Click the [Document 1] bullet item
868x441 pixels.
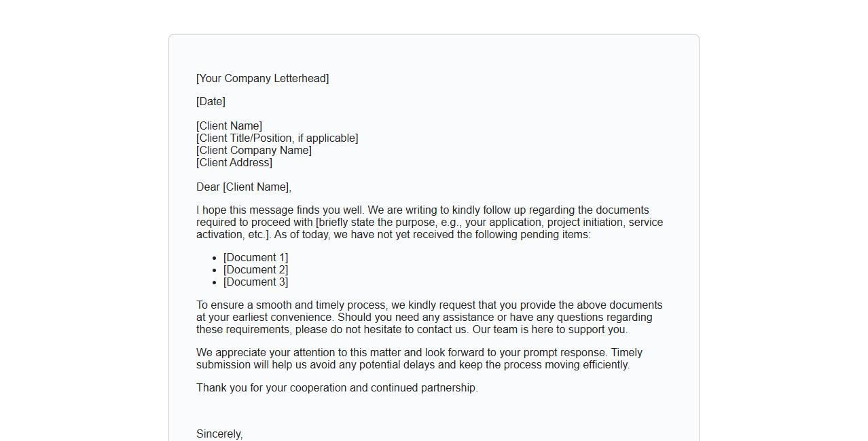click(x=255, y=258)
